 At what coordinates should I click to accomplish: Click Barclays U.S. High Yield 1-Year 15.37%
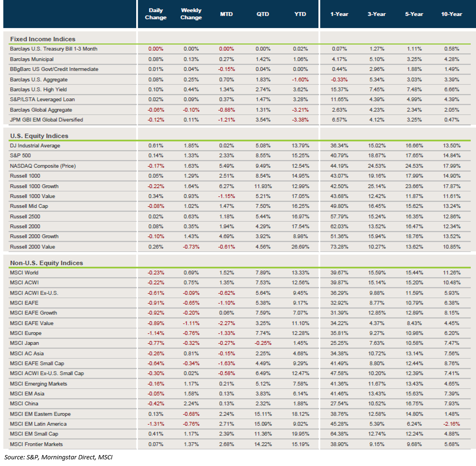click(x=339, y=90)
